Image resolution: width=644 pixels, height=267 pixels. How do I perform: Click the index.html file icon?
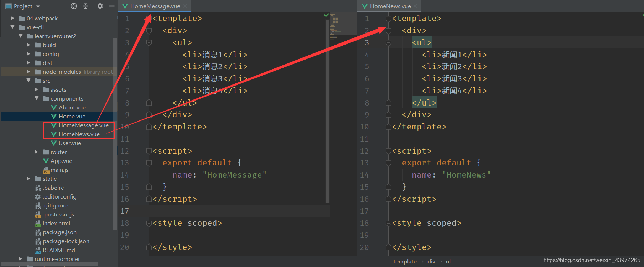pyautogui.click(x=38, y=224)
